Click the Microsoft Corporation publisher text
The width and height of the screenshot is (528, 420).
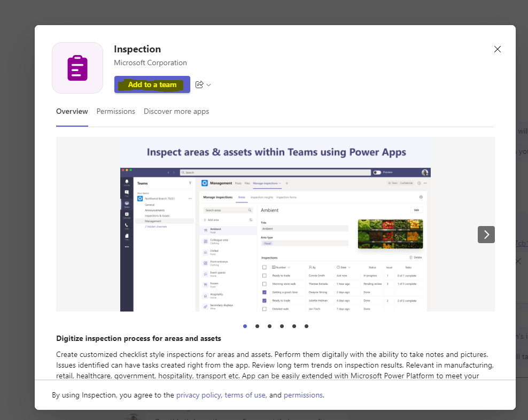[150, 63]
